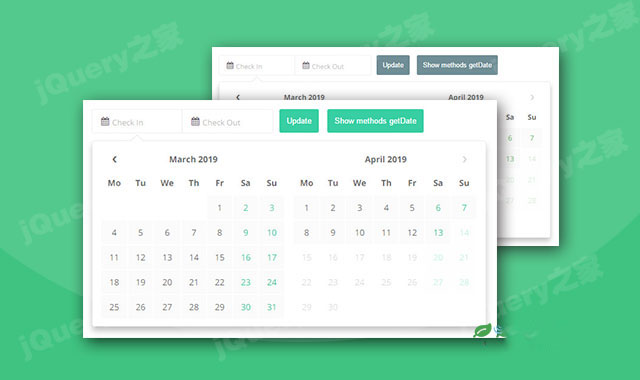Select Saturday April 13

438,233
